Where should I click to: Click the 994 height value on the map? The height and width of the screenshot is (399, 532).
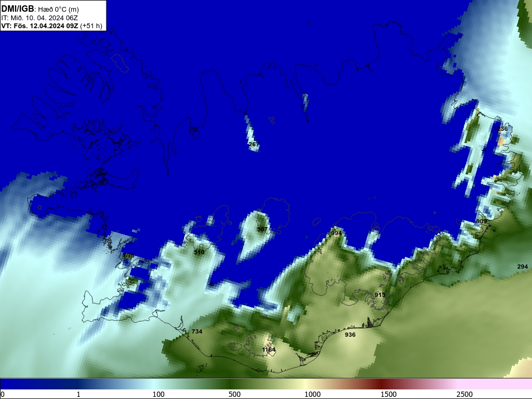click(336, 233)
